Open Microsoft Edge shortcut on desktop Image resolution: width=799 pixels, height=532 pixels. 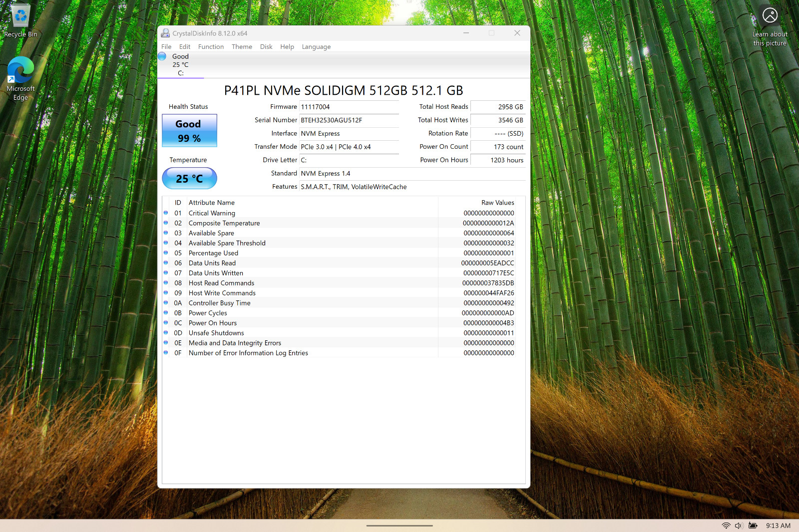tap(20, 78)
